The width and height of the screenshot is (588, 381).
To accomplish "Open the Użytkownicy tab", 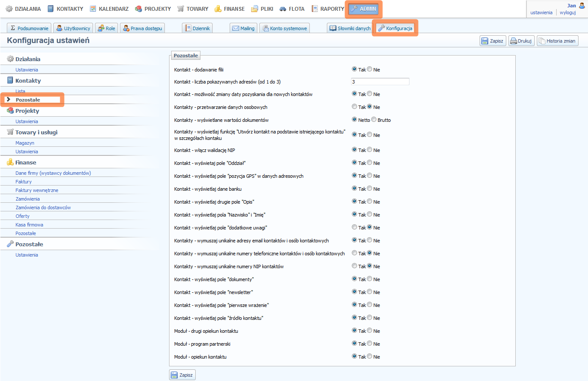I will point(73,28).
